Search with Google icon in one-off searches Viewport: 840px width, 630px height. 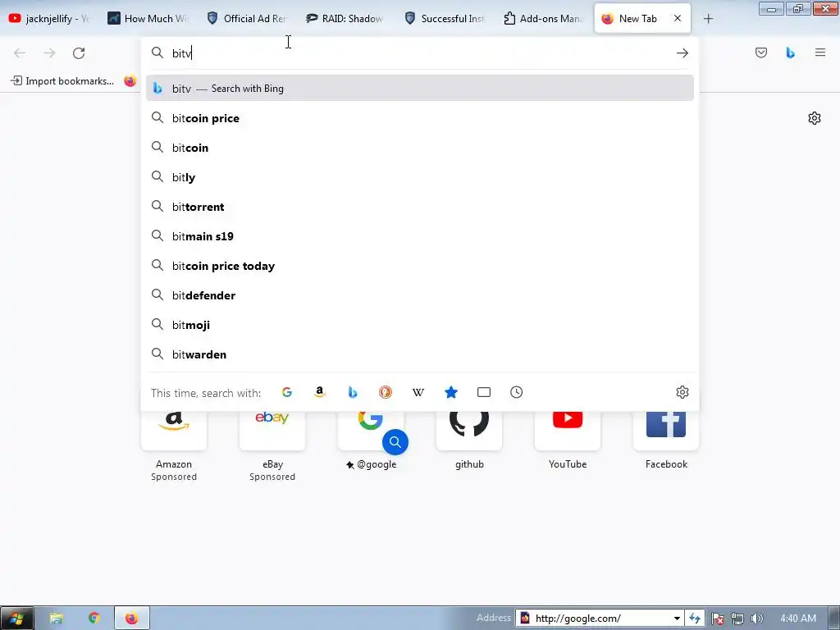pyautogui.click(x=287, y=392)
